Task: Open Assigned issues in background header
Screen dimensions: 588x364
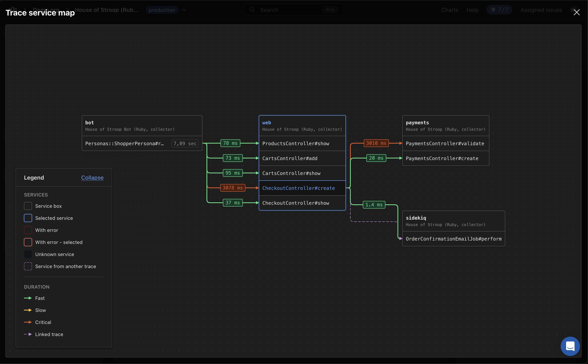Action: pos(541,10)
